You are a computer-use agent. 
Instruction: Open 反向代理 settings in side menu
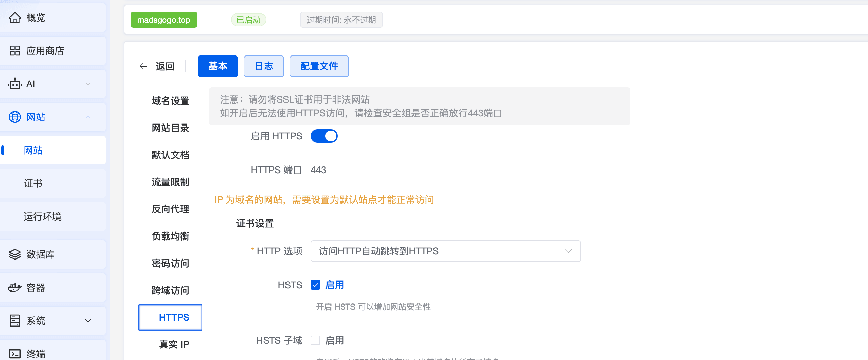point(170,209)
